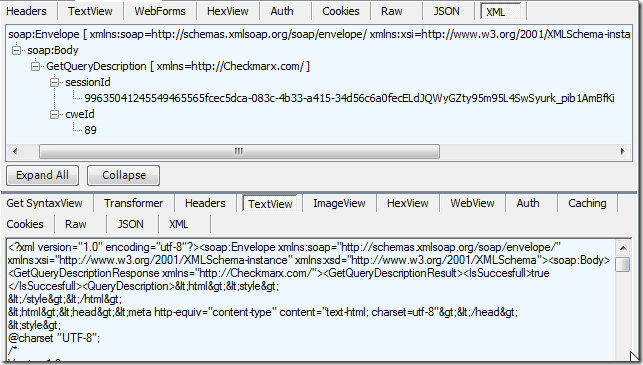Open the response Raw tab
Viewport: 643px width, 365px height.
tap(76, 224)
